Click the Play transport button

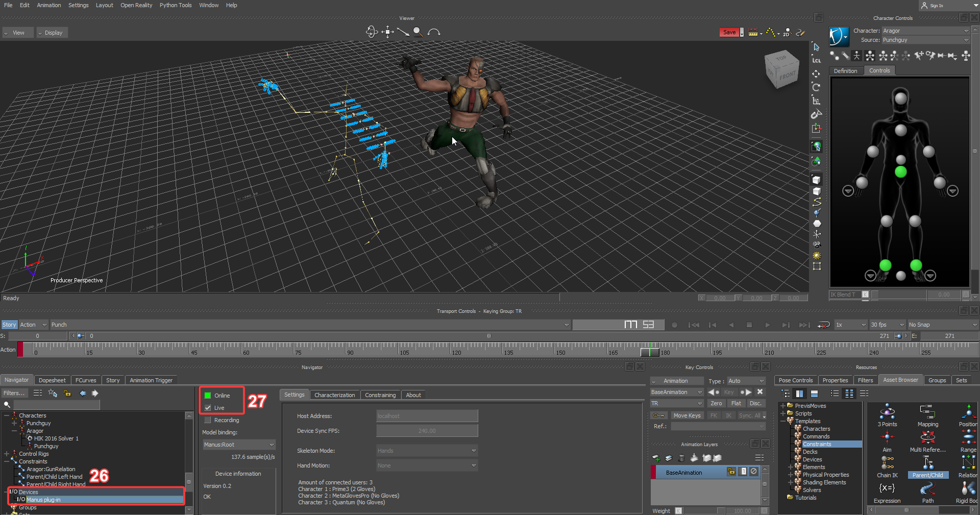click(767, 325)
